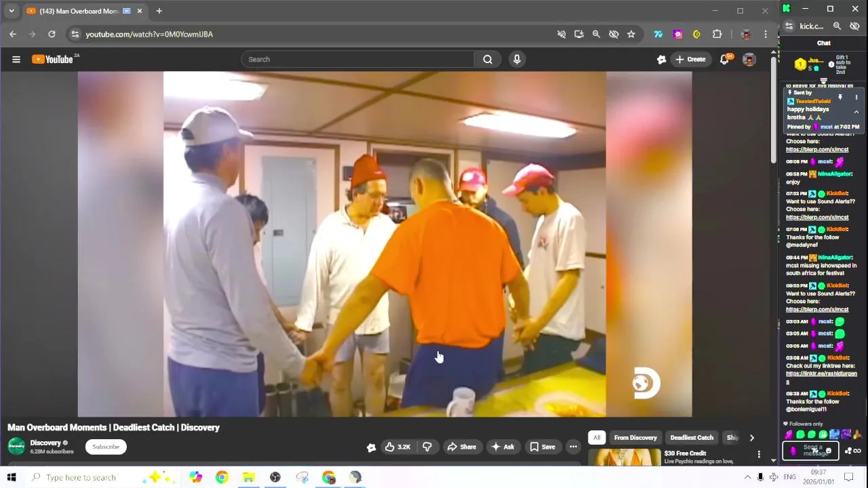Click the Ask button
This screenshot has height=488, width=868.
[502, 447]
